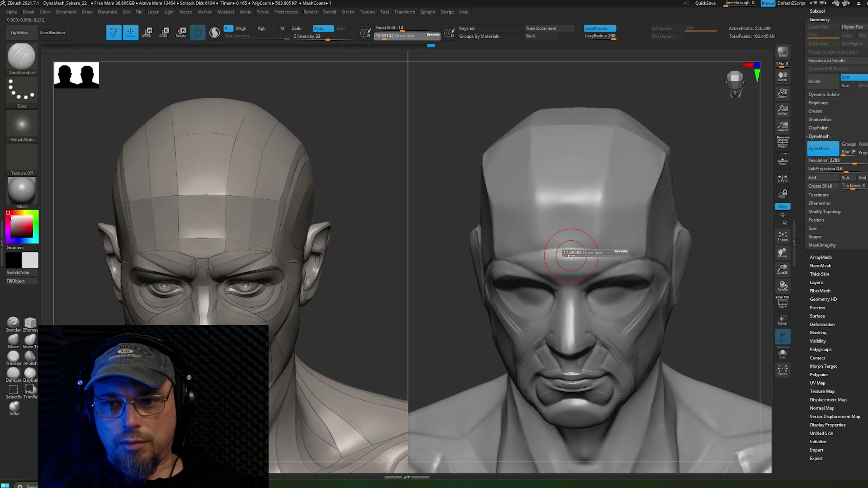Adjust the Z Intensity slider
Image resolution: width=868 pixels, height=488 pixels.
pyautogui.click(x=323, y=37)
